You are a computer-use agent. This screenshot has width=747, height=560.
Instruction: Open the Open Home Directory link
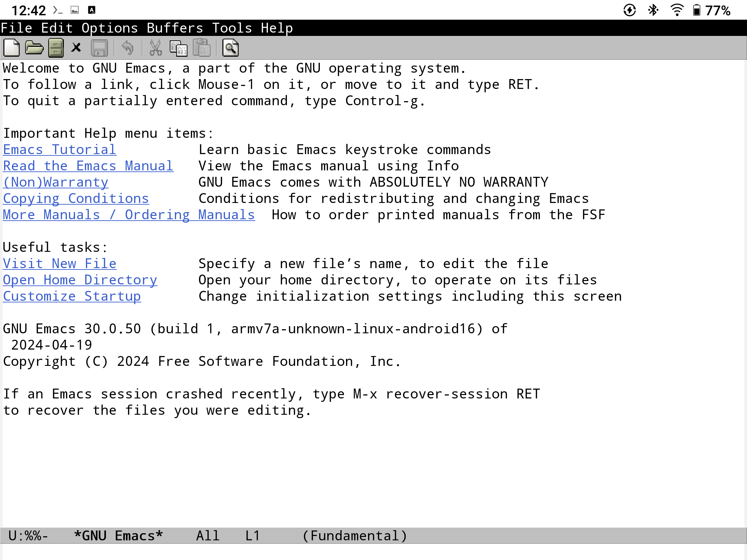[x=80, y=280]
